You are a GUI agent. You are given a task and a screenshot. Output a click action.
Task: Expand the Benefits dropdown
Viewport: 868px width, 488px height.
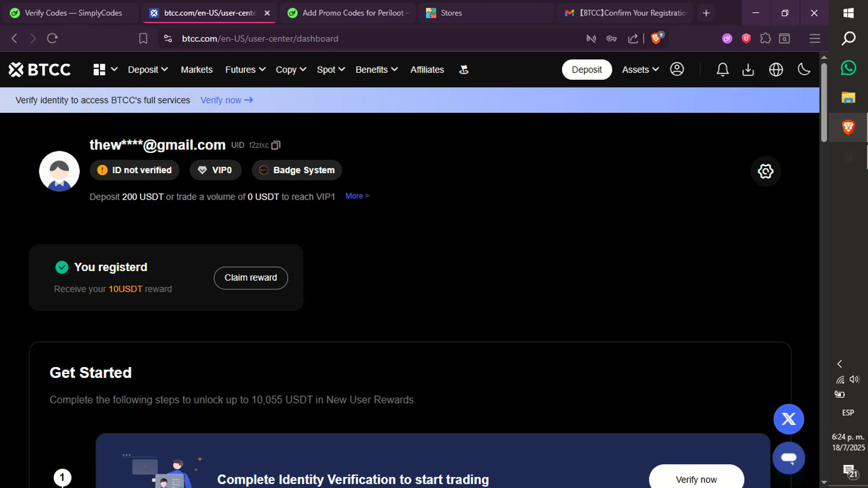[x=377, y=69]
